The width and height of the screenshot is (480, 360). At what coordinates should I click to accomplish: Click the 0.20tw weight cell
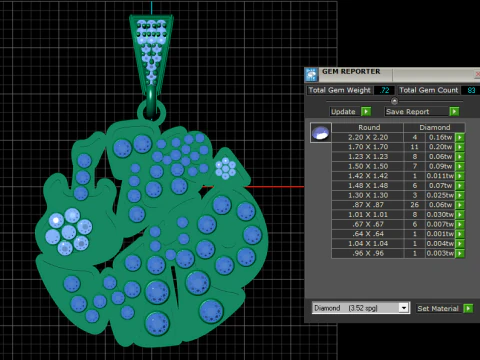(x=440, y=147)
